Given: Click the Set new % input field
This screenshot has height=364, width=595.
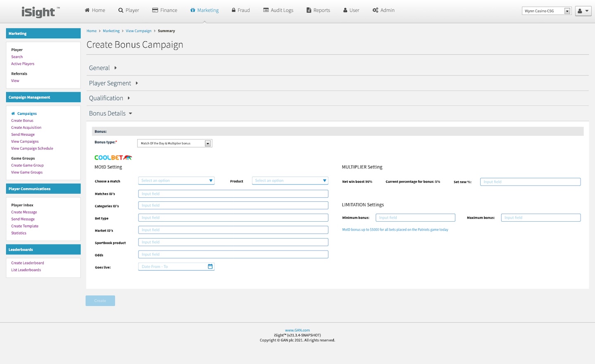Looking at the screenshot, I should (x=530, y=182).
